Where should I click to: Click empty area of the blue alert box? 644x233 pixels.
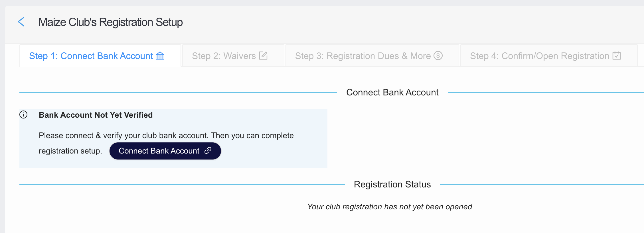click(x=274, y=154)
